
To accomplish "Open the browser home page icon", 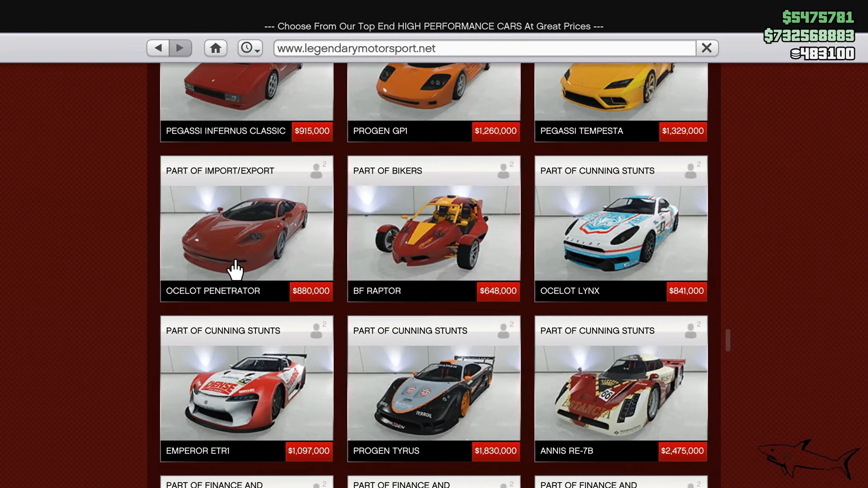I will click(x=216, y=48).
